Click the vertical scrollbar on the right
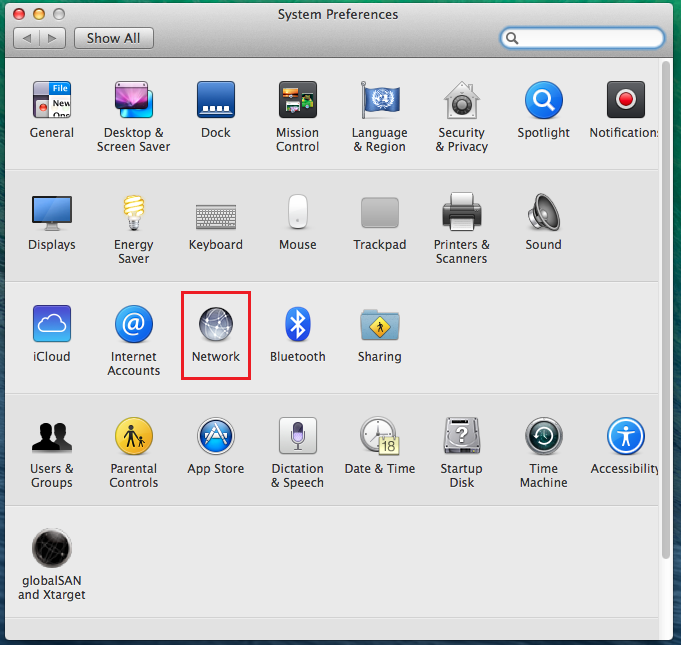Screen dimensions: 681x645 (667, 300)
